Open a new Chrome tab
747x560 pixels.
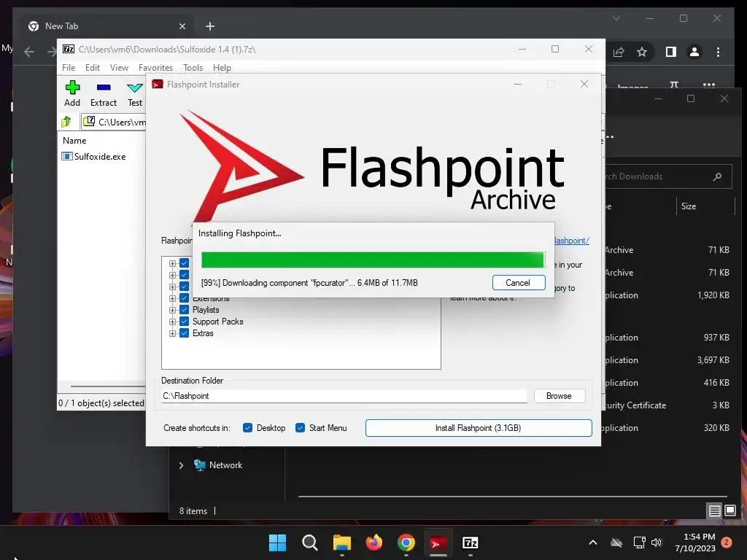(210, 27)
